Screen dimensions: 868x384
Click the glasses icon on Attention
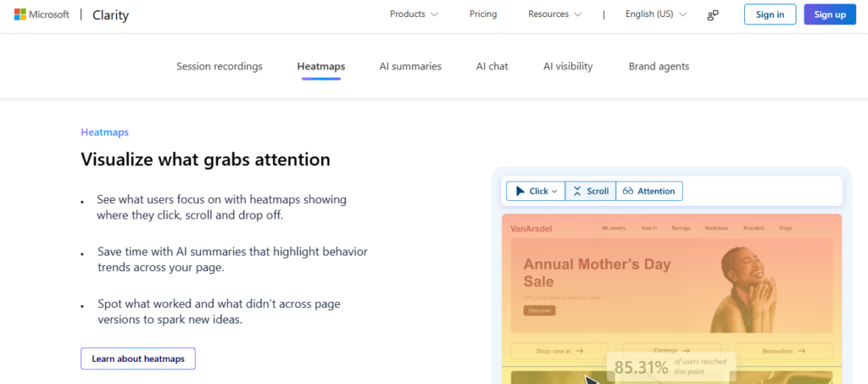[x=628, y=191]
